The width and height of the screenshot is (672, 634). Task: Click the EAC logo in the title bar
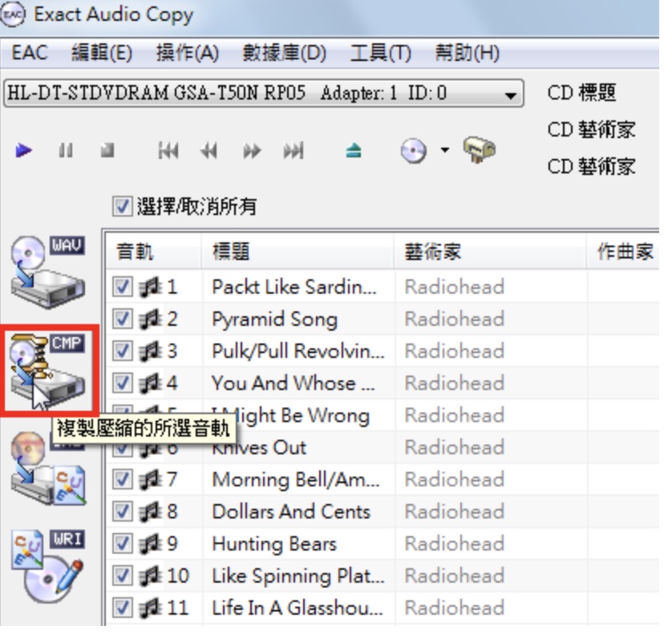point(13,15)
